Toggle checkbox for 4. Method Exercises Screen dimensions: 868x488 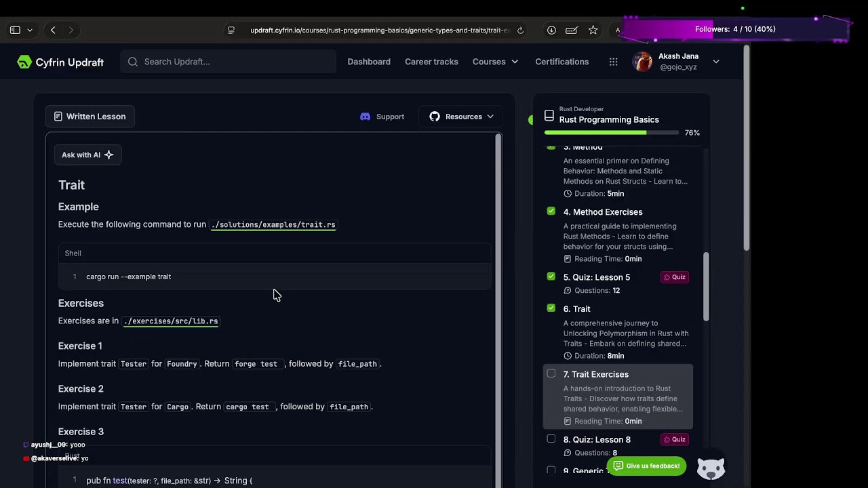(x=551, y=211)
